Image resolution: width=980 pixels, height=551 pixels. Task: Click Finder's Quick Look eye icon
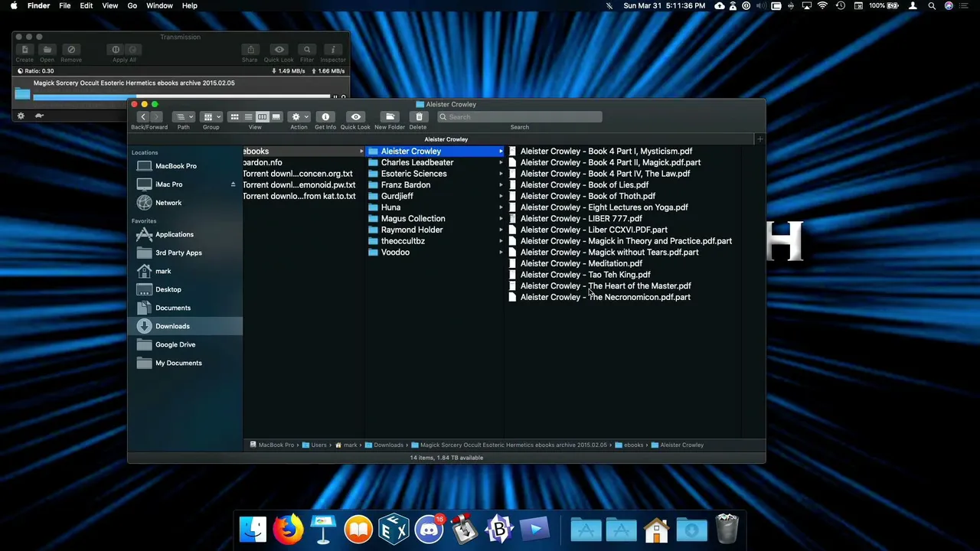click(x=355, y=117)
